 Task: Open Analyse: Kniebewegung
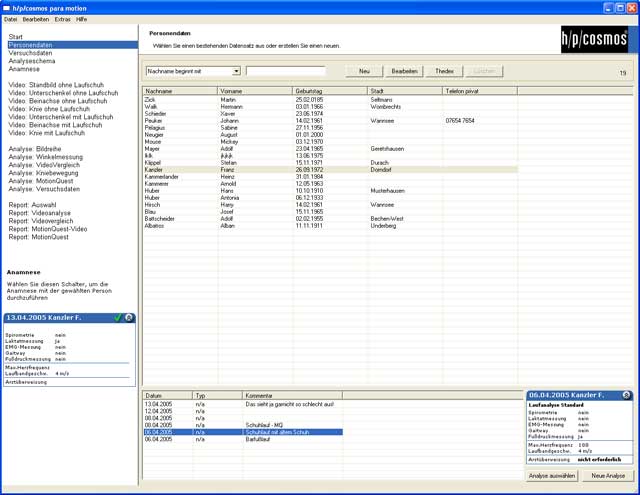[43, 173]
